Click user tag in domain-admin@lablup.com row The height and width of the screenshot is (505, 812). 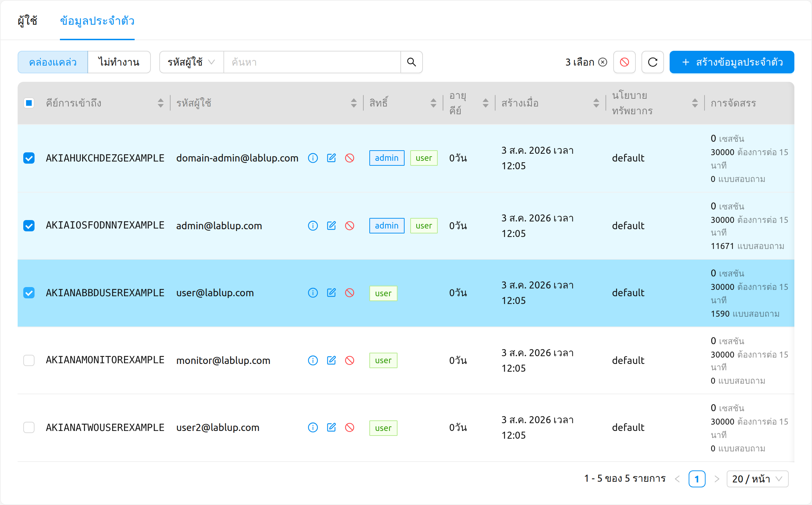(x=424, y=158)
